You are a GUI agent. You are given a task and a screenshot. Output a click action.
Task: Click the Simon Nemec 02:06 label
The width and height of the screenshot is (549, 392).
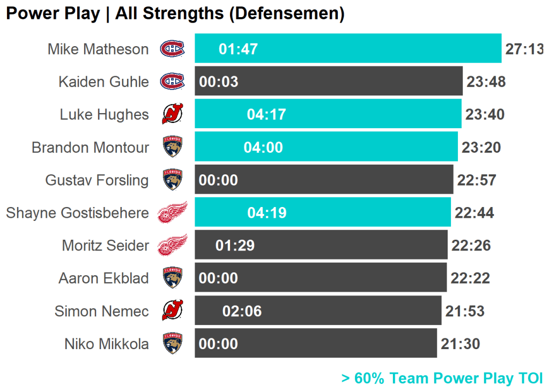(242, 311)
